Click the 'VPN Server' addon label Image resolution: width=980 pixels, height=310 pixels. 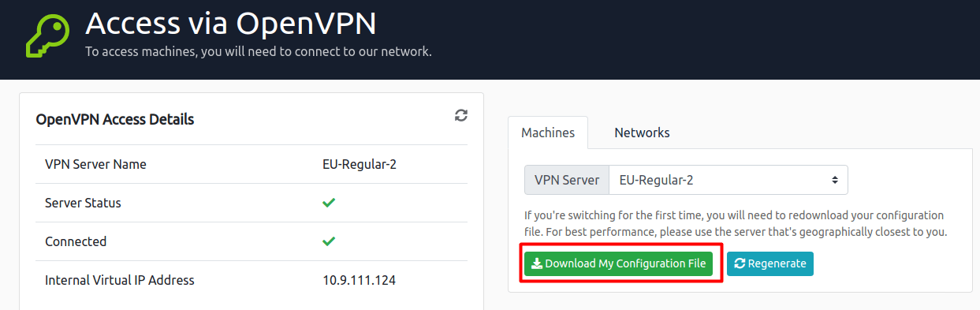click(567, 180)
